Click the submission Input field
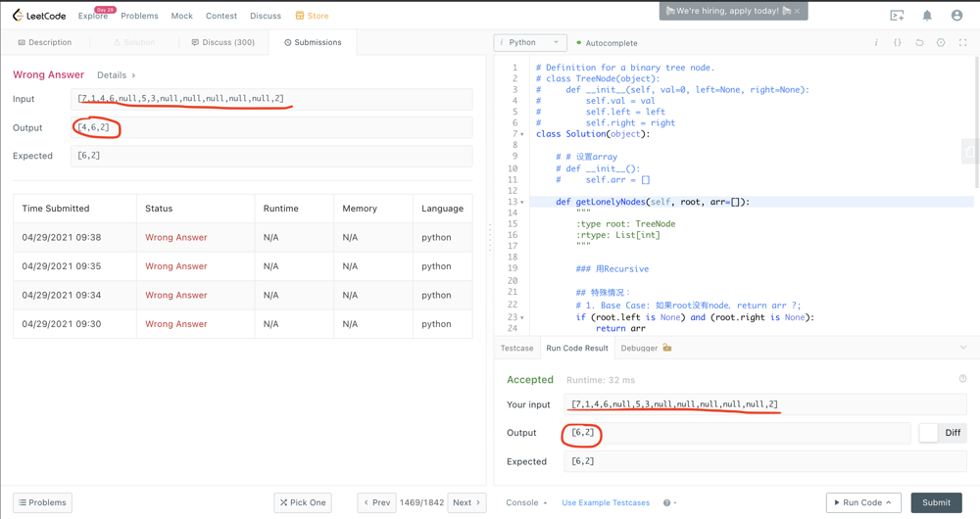The image size is (980, 519). pyautogui.click(x=271, y=99)
